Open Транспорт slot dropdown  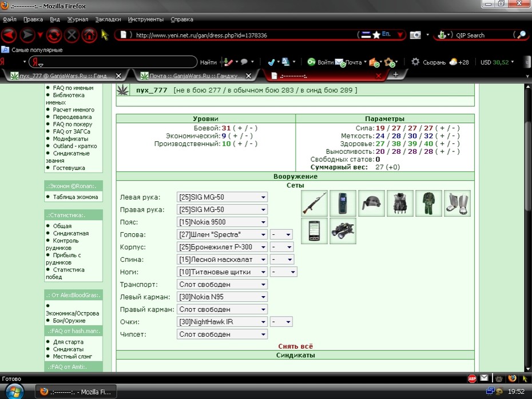pyautogui.click(x=222, y=285)
